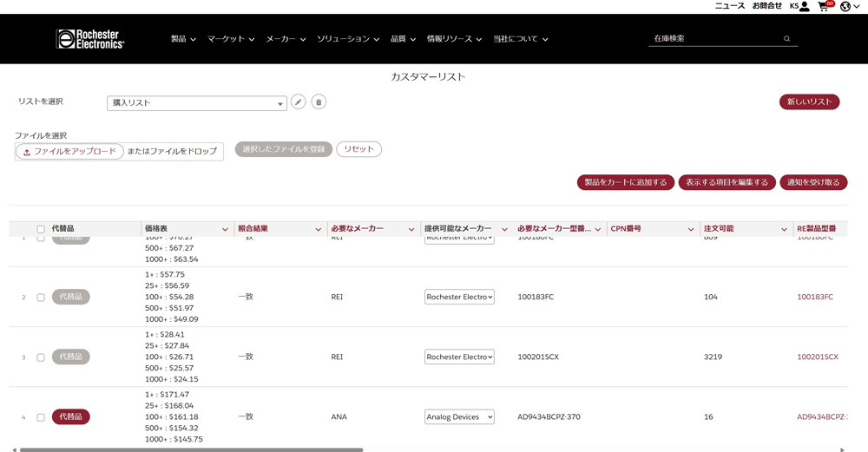Viewport: 868px width, 452px height.
Task: Open the AD9434BCPZ product link
Action: (822, 417)
